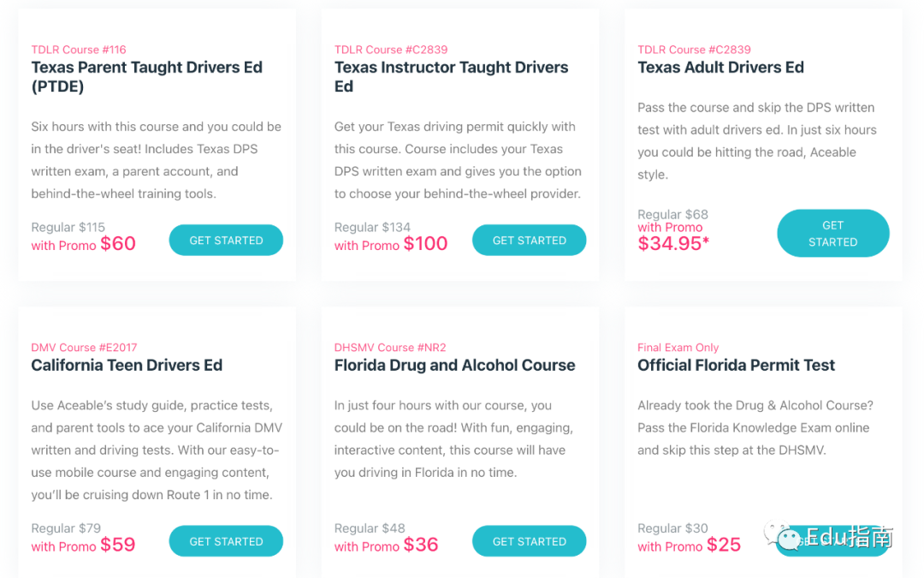Click Get Started for Texas Adult Drivers Ed
Screen dimensions: 924x578
pyautogui.click(x=832, y=234)
